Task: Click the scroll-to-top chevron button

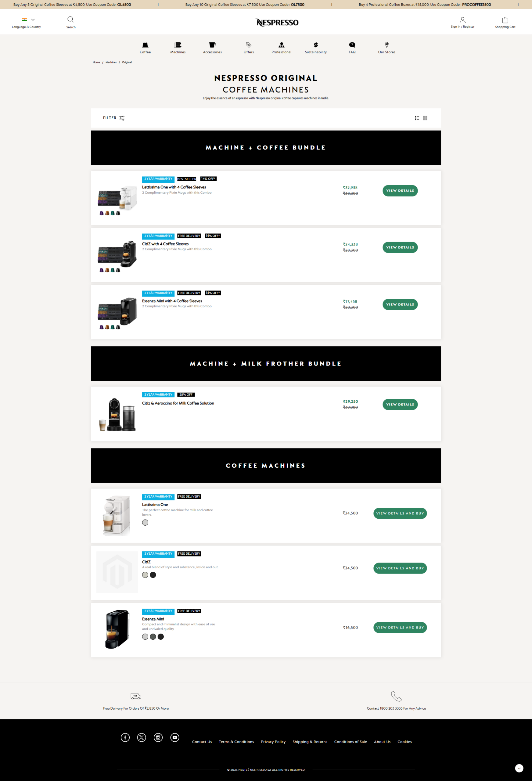Action: tap(519, 768)
